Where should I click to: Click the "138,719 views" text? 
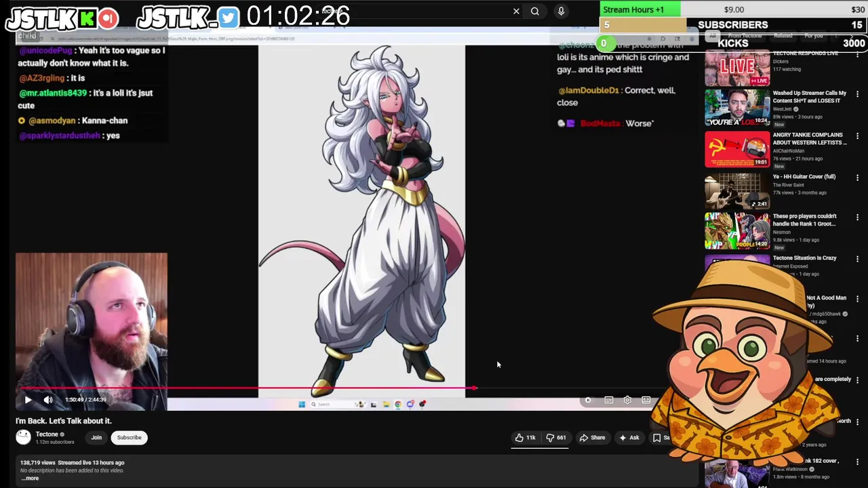coord(37,462)
